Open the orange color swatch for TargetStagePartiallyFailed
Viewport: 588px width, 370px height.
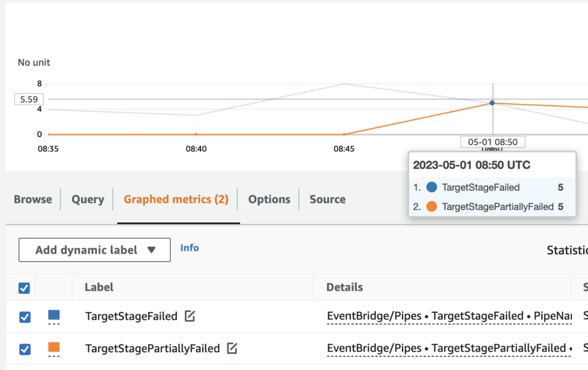coord(54,348)
